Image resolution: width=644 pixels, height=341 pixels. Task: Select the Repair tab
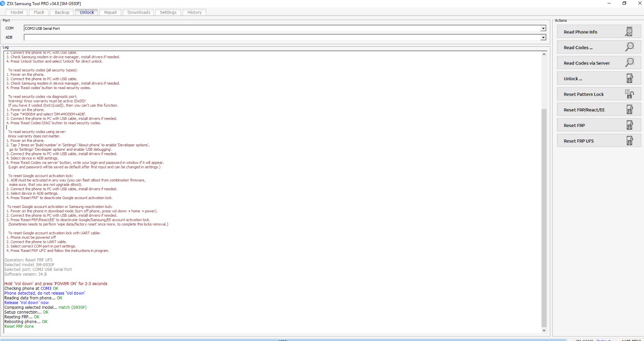(110, 12)
